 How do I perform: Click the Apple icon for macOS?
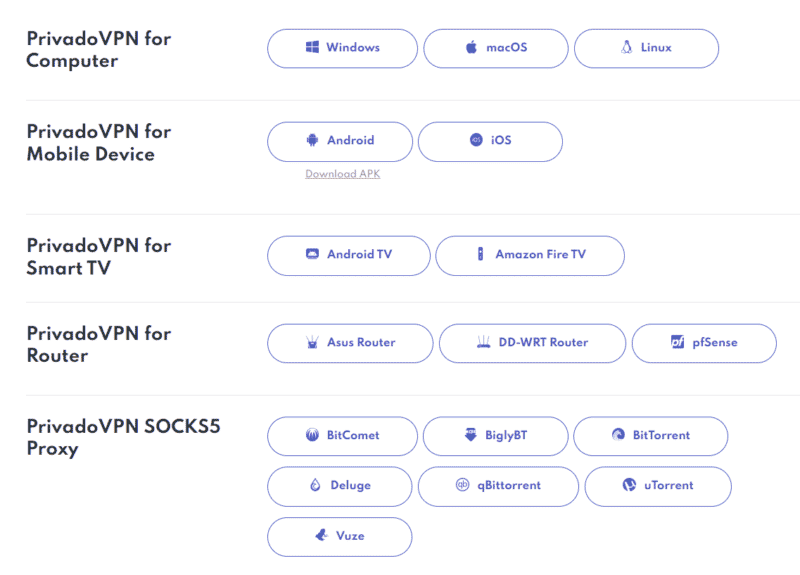(471, 47)
